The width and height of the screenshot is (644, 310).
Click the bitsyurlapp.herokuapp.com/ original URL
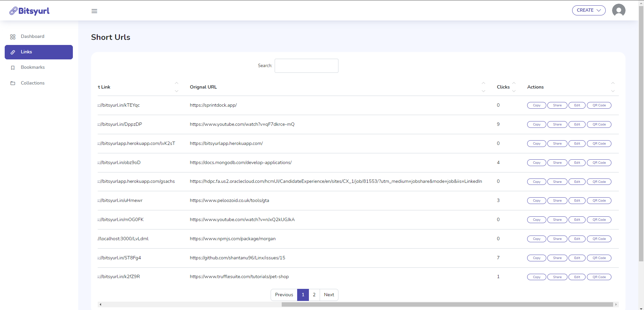(x=226, y=144)
